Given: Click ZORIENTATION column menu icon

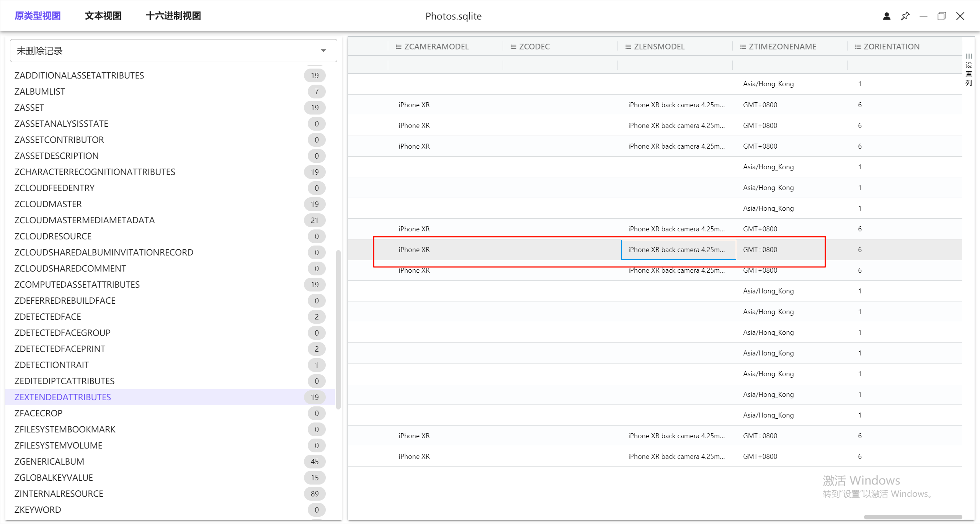Looking at the screenshot, I should (x=857, y=47).
